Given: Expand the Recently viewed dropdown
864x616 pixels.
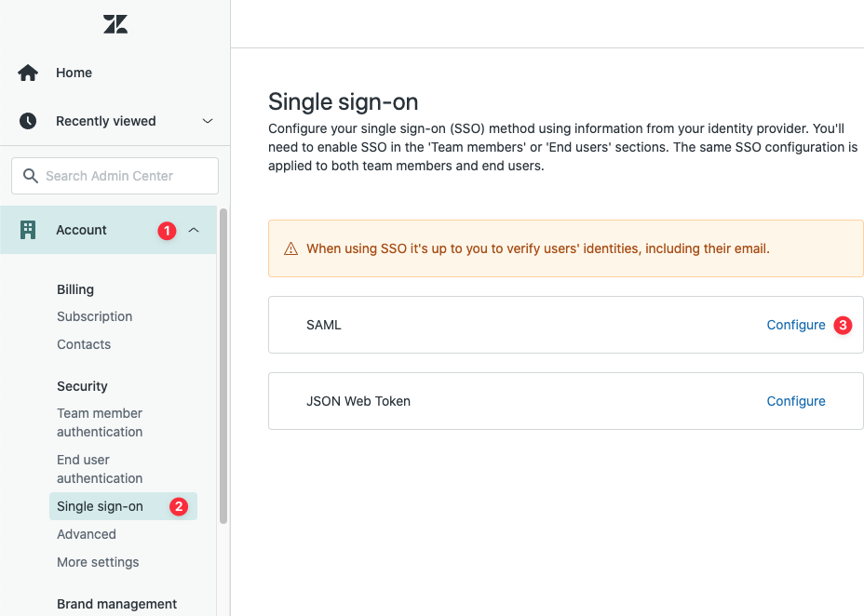Looking at the screenshot, I should point(207,121).
